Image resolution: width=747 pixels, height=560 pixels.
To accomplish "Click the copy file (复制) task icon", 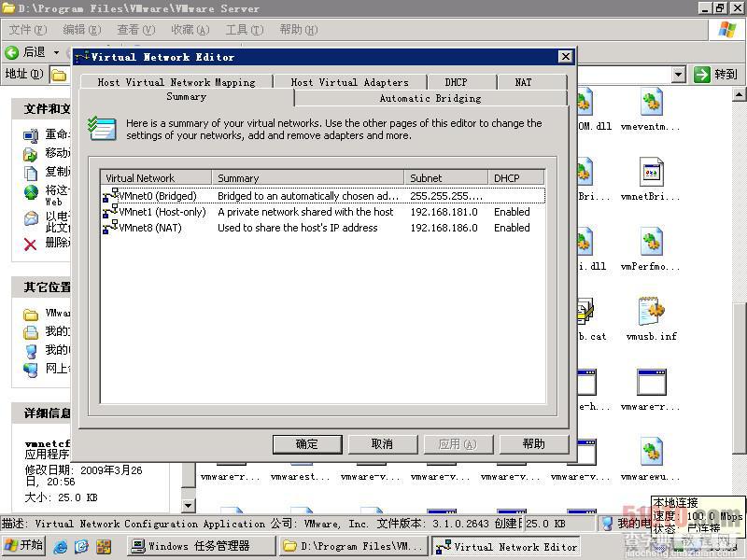I will (x=31, y=173).
